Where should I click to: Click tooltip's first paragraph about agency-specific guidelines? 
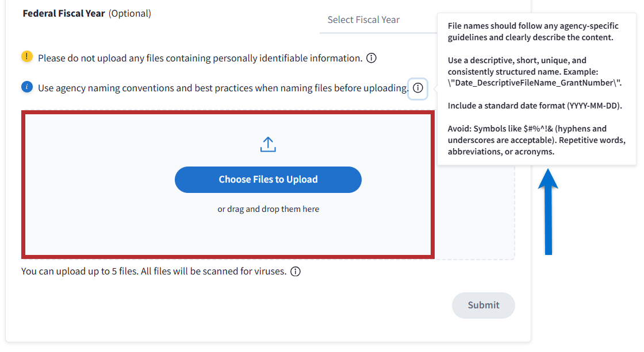pyautogui.click(x=533, y=32)
